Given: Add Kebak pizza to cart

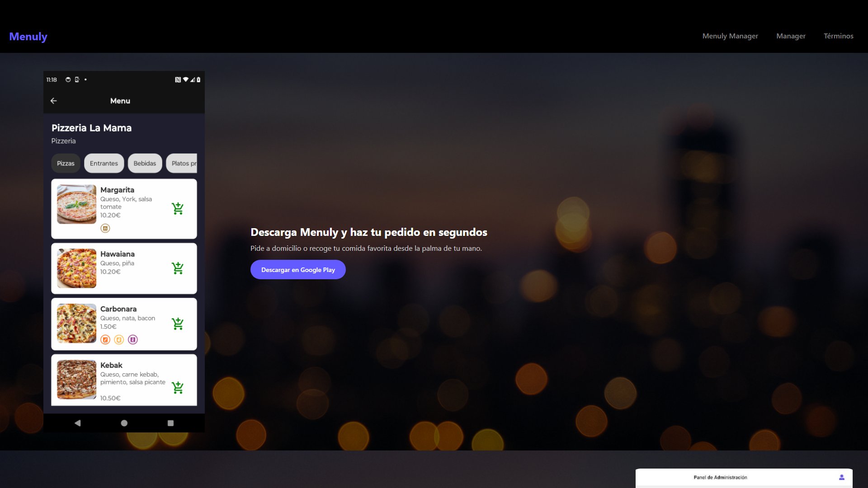Looking at the screenshot, I should [178, 387].
